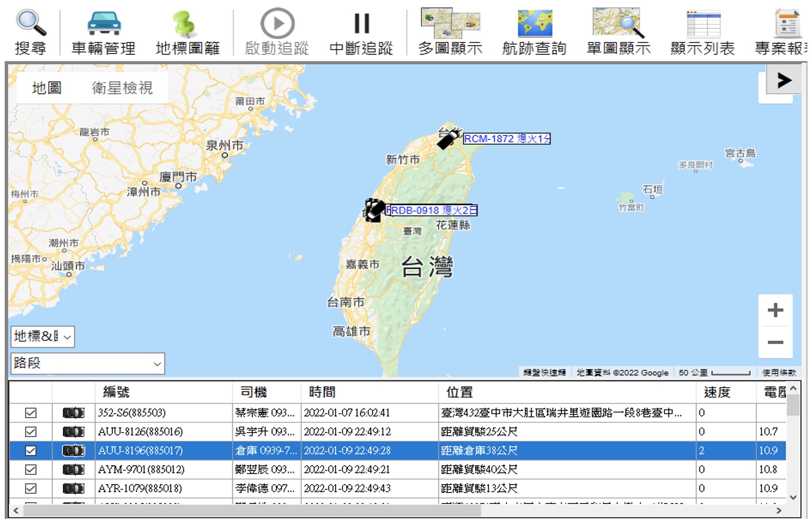Click the table's vertical scrollbar up arrow
This screenshot has width=812, height=525.
point(793,389)
